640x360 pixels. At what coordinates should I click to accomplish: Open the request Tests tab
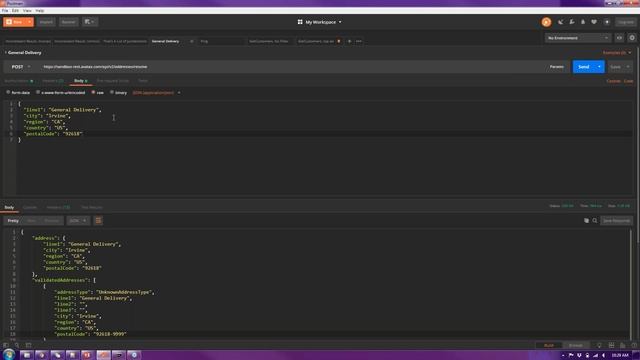tap(143, 81)
